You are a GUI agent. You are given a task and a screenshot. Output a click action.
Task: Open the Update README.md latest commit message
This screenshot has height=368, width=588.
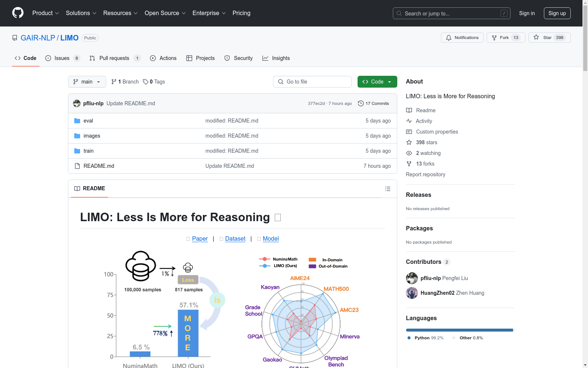[131, 103]
